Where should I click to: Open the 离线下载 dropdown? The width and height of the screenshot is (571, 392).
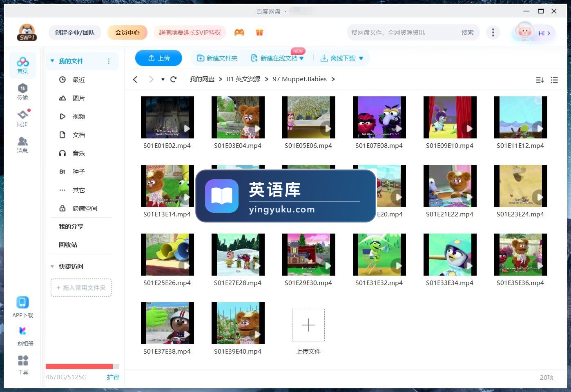coord(361,58)
